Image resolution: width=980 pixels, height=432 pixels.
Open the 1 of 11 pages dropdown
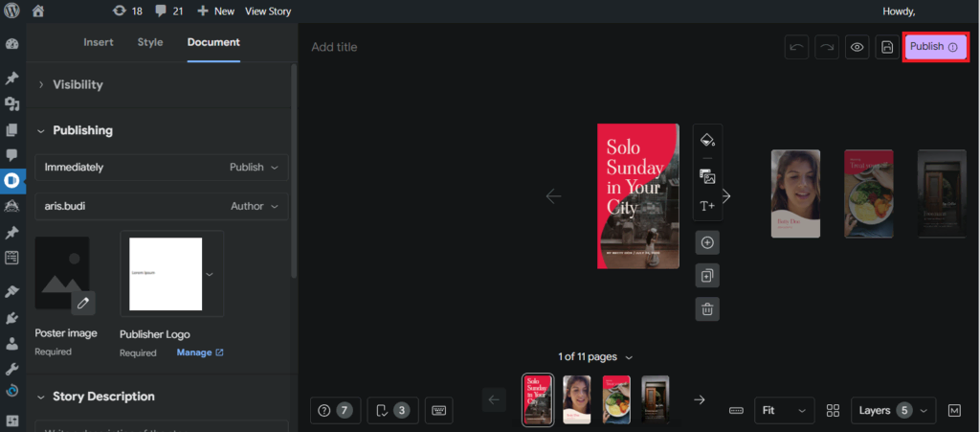coord(595,357)
